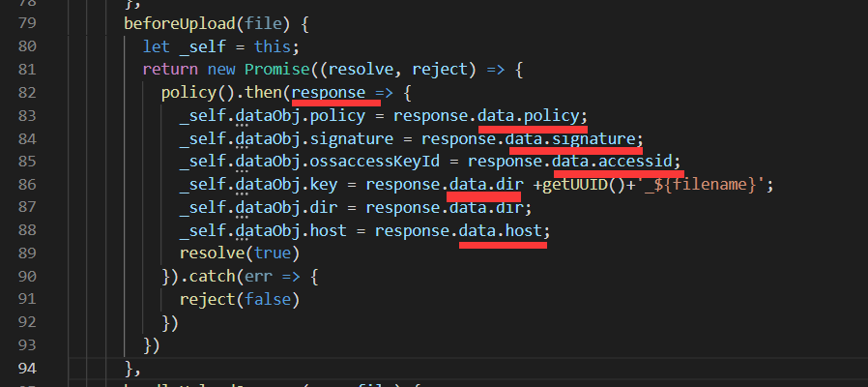Image resolution: width=868 pixels, height=387 pixels.
Task: Click dataObj.dir on line 87
Action: tap(286, 207)
